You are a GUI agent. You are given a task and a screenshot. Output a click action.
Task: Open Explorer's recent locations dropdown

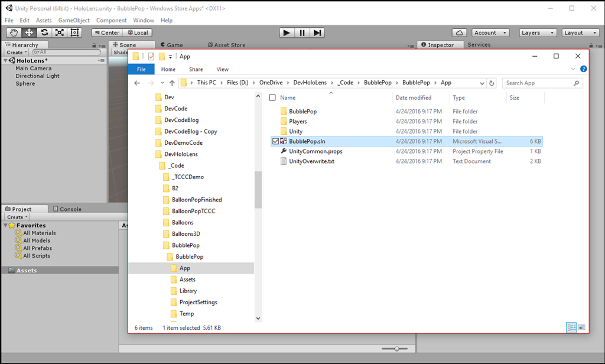click(162, 83)
